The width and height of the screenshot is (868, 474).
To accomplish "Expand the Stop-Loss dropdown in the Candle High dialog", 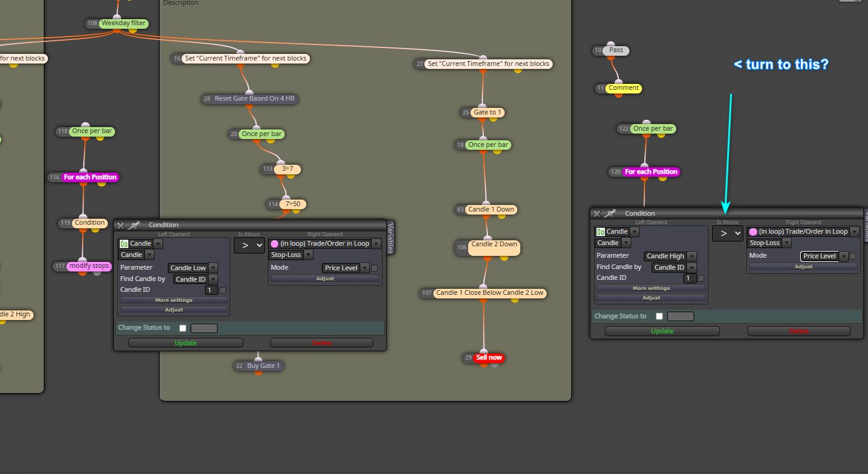I will (x=769, y=243).
